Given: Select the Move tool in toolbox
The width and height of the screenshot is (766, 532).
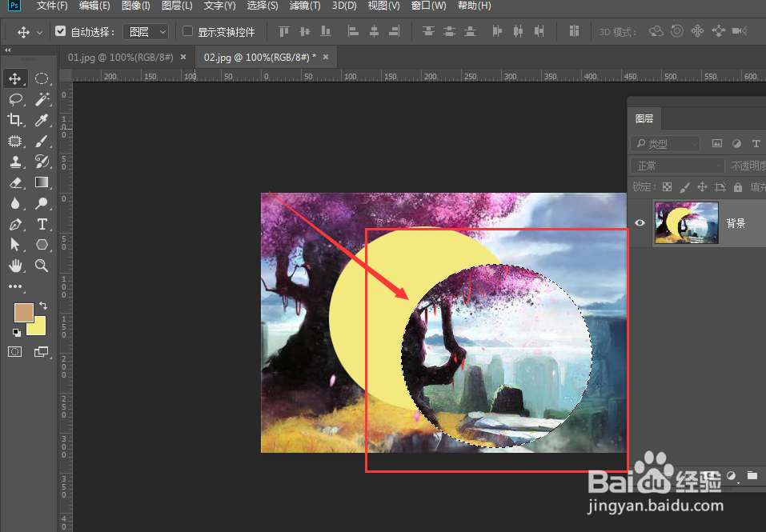Looking at the screenshot, I should click(15, 78).
